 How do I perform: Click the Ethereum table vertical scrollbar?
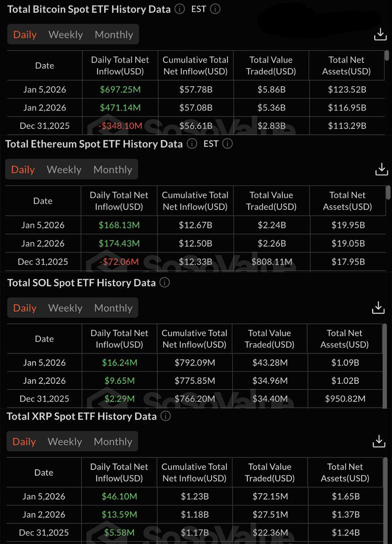[x=388, y=192]
